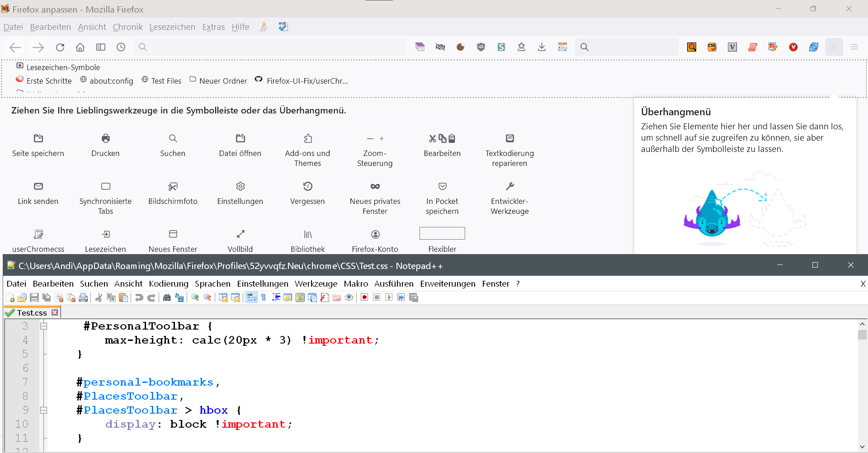Collapse the #PlacesToolbar hbox code block
This screenshot has width=868, height=453.
coord(44,410)
